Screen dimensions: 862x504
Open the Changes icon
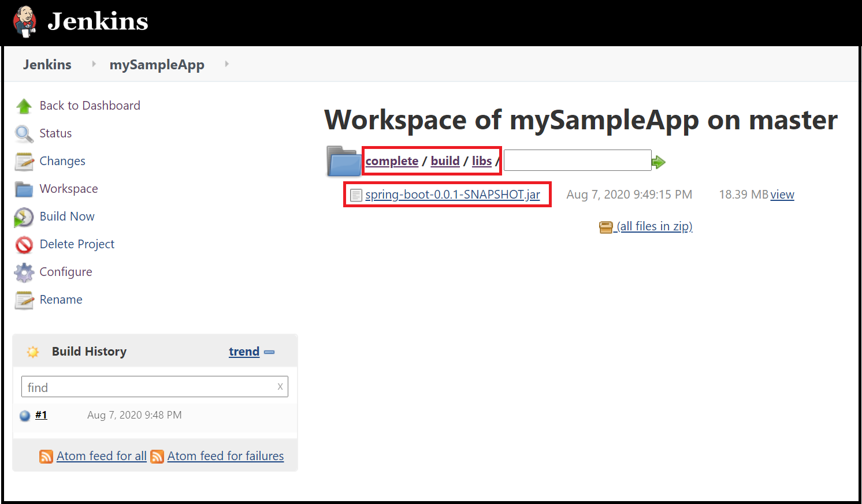click(24, 161)
